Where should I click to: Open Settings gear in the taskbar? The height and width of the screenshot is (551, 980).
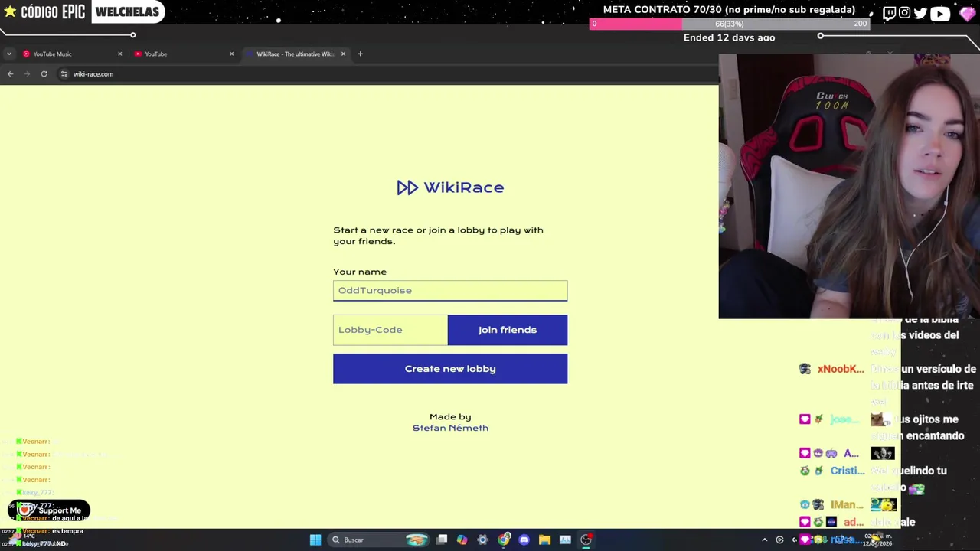(482, 540)
